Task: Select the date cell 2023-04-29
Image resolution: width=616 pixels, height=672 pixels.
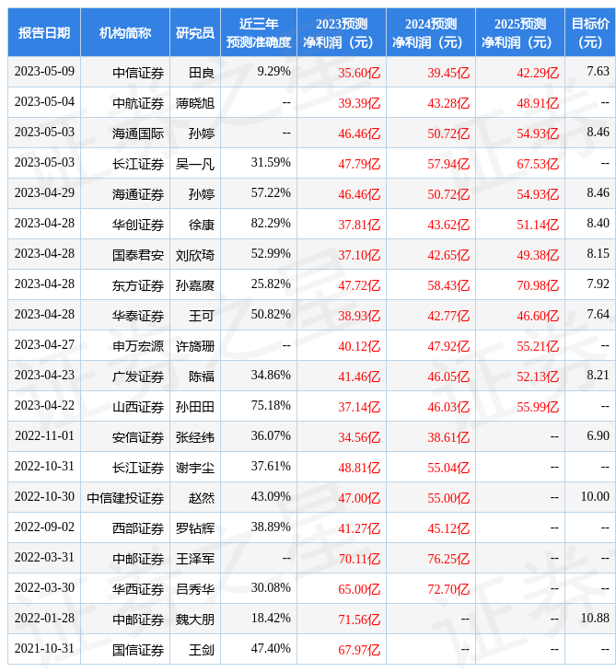Action: [44, 193]
